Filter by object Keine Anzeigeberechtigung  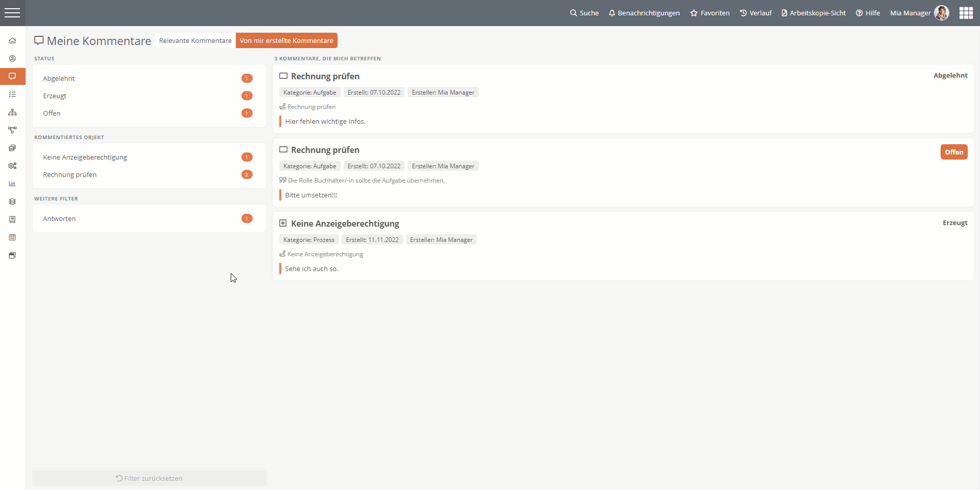149,157
